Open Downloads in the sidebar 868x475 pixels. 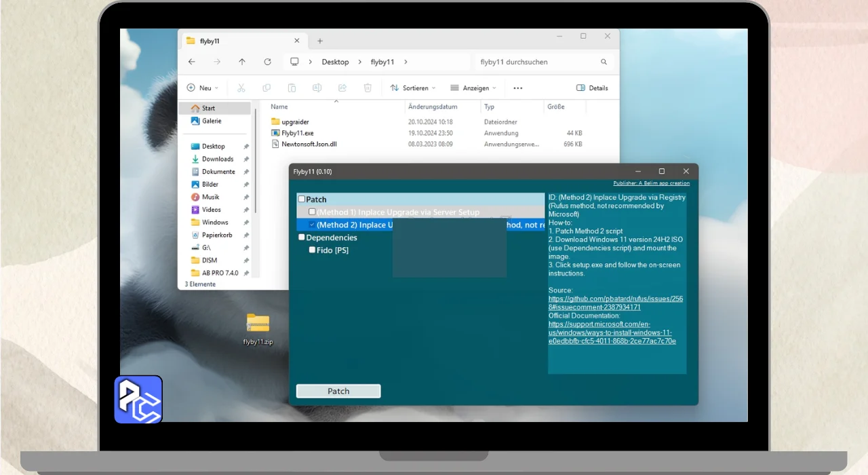pos(216,159)
